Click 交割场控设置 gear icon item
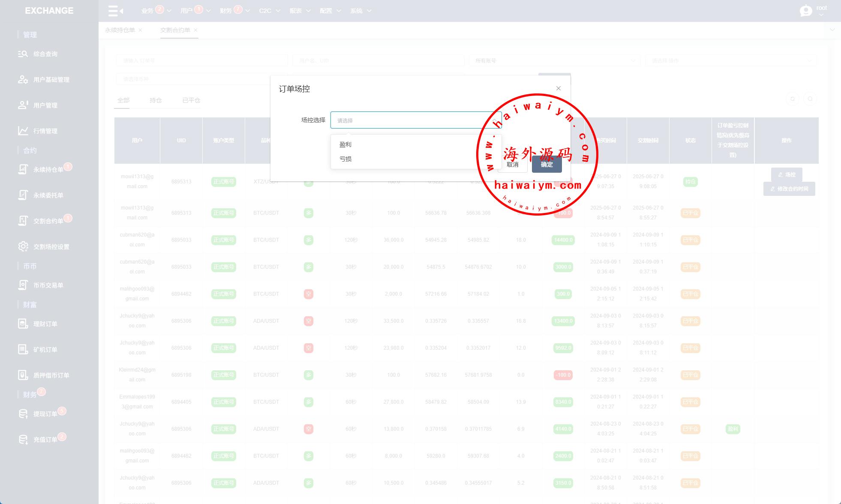The image size is (841, 504). pyautogui.click(x=23, y=247)
